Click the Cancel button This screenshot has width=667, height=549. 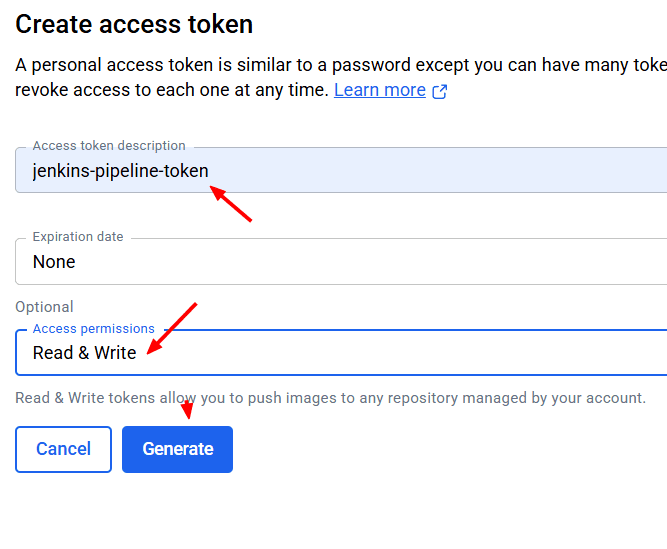pos(63,449)
